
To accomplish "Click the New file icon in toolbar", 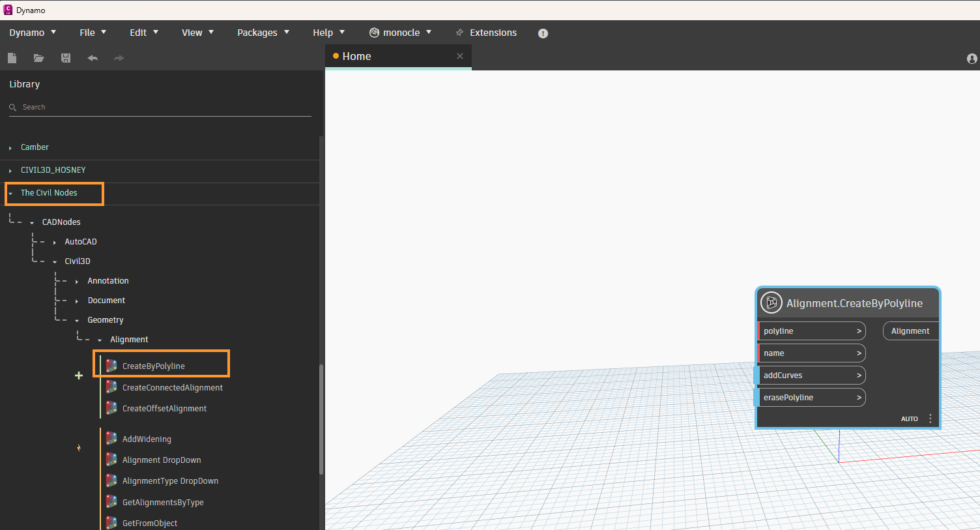I will click(12, 58).
